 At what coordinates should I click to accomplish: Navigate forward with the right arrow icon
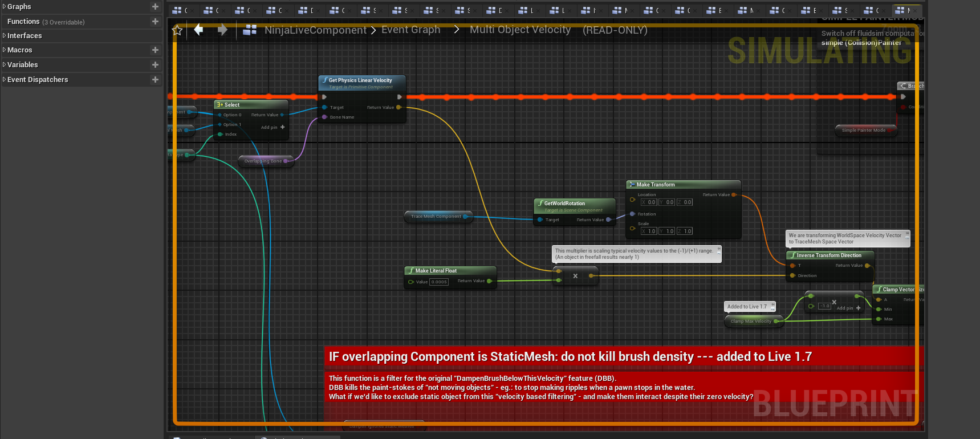point(222,30)
